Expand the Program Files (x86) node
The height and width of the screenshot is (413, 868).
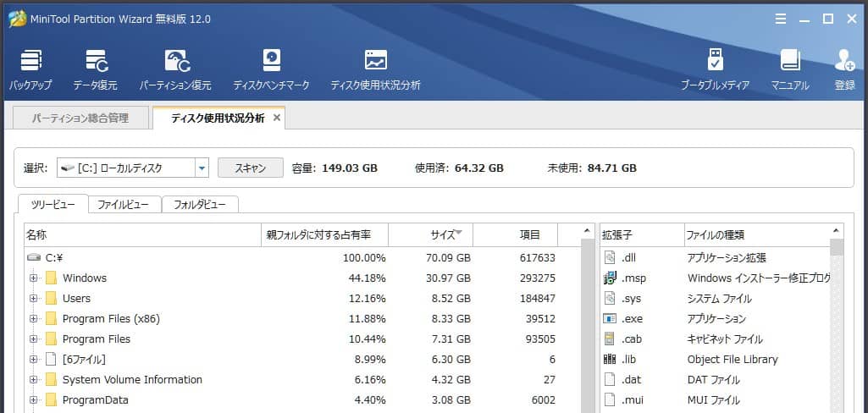pos(34,319)
